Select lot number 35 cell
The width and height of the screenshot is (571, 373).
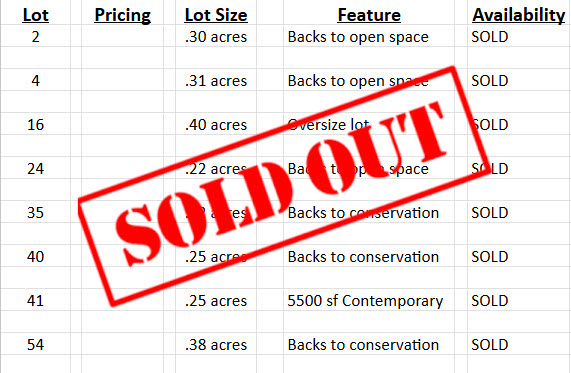pyautogui.click(x=35, y=213)
